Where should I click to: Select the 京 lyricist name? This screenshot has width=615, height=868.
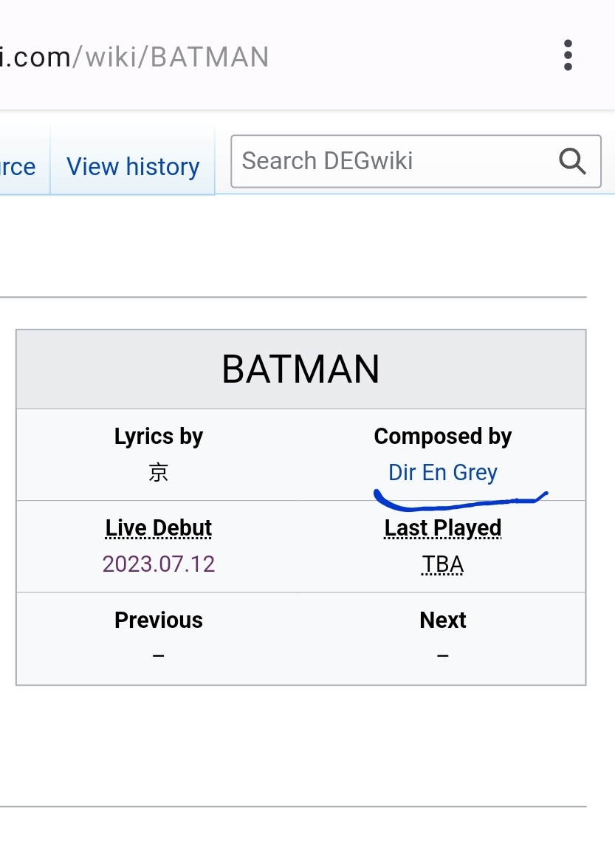[158, 472]
